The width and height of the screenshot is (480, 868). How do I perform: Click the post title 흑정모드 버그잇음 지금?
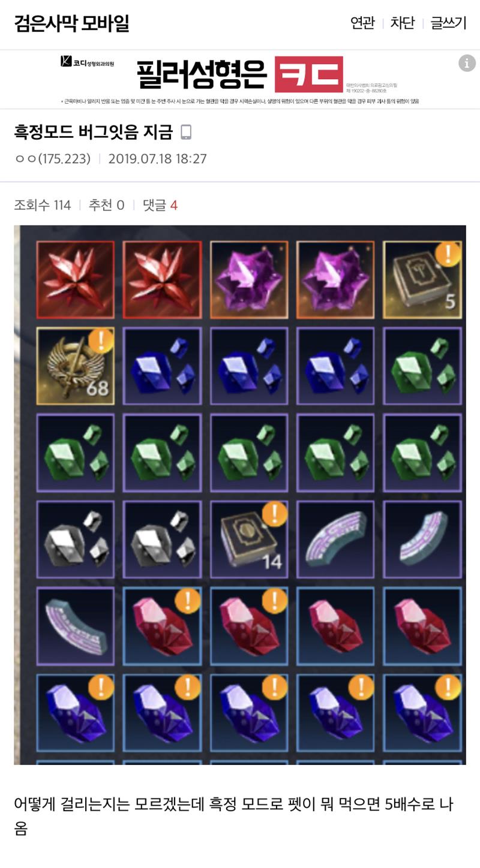(x=93, y=132)
